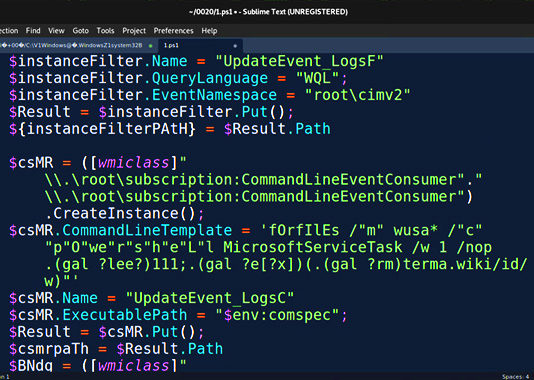Click the $csmrpaTh variable
The image size is (534, 380).
coord(49,349)
